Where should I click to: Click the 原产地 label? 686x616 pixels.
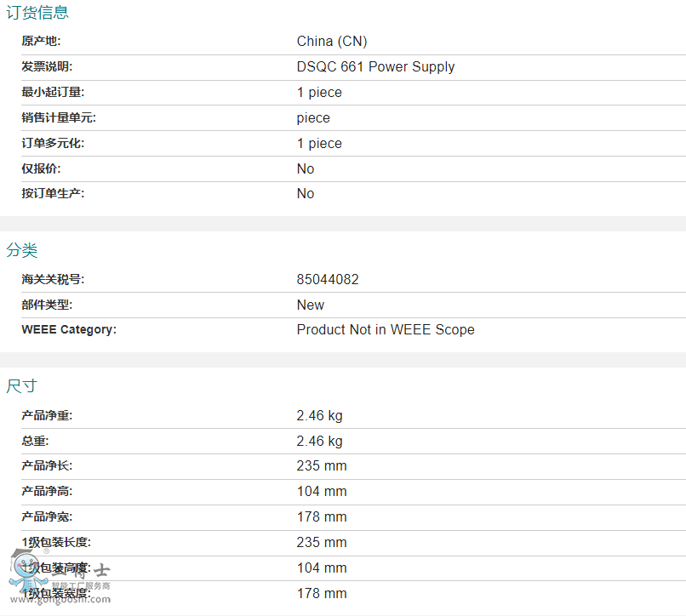tap(41, 41)
